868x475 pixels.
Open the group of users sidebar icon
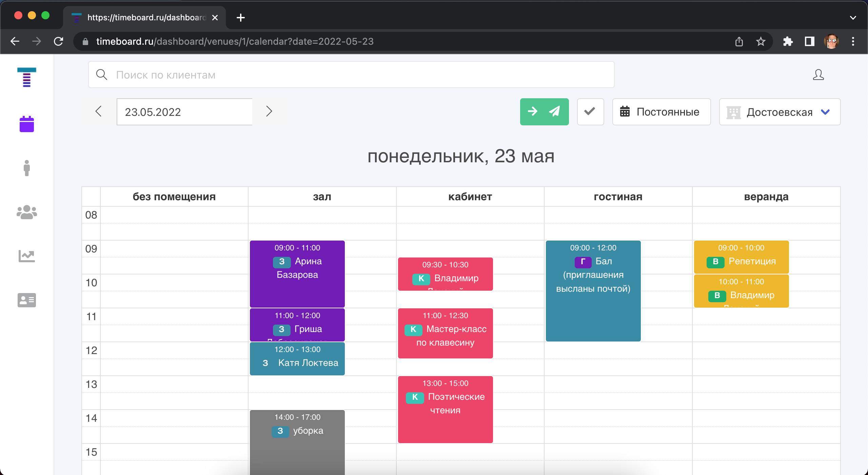click(27, 212)
